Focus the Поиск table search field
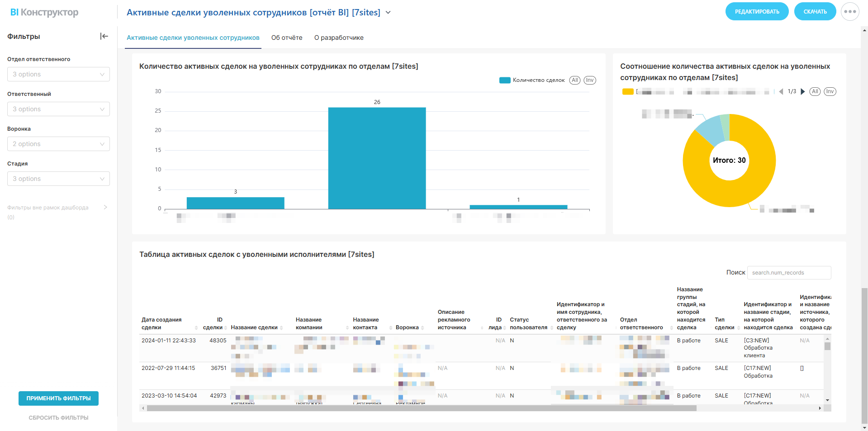Screen dimensions: 868x431 [x=789, y=273]
